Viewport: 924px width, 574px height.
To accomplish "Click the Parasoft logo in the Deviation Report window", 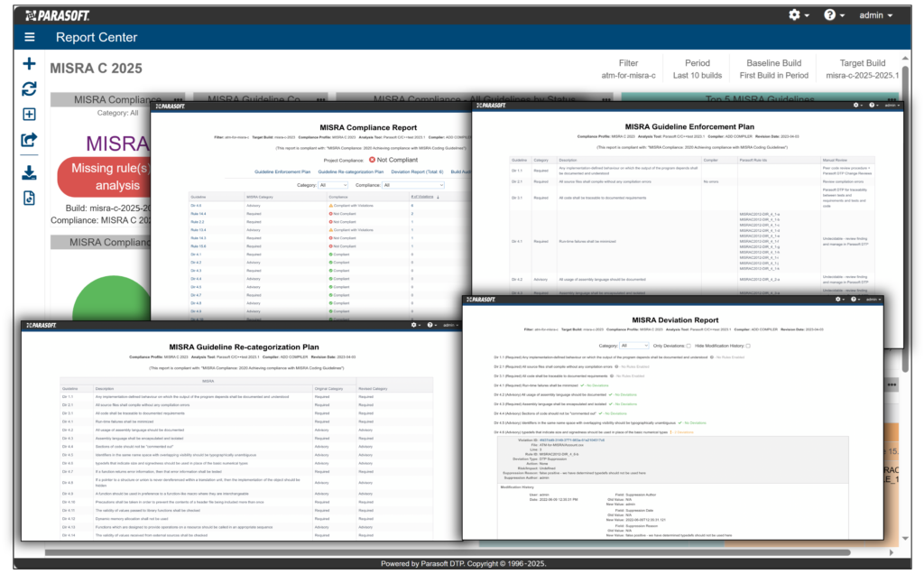I will (x=481, y=300).
